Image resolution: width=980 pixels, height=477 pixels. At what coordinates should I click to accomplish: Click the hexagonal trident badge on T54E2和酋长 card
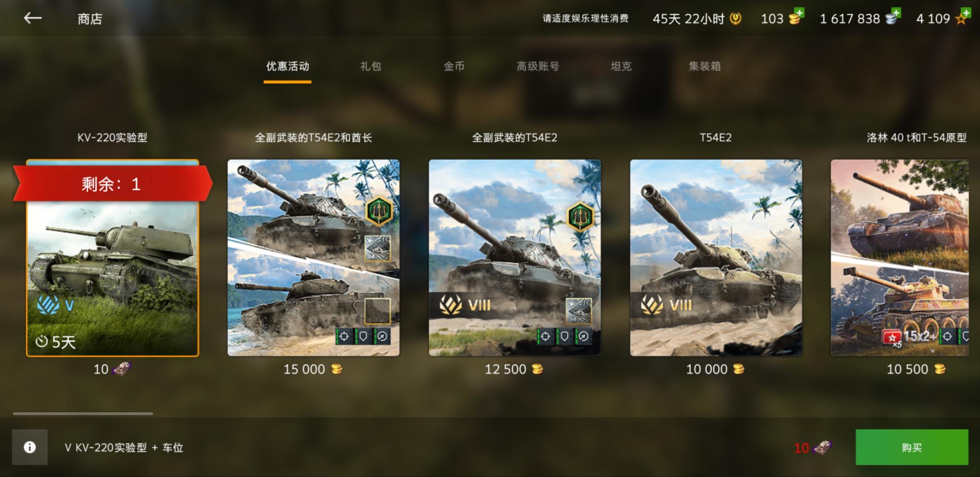click(379, 212)
